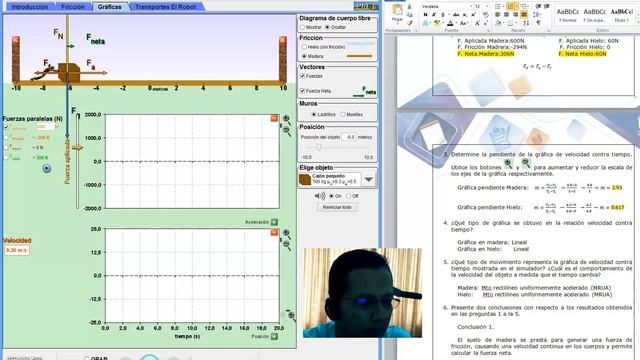Select Mostrar free body diagram option
Viewport: 640px width, 360px height.
coord(302,27)
